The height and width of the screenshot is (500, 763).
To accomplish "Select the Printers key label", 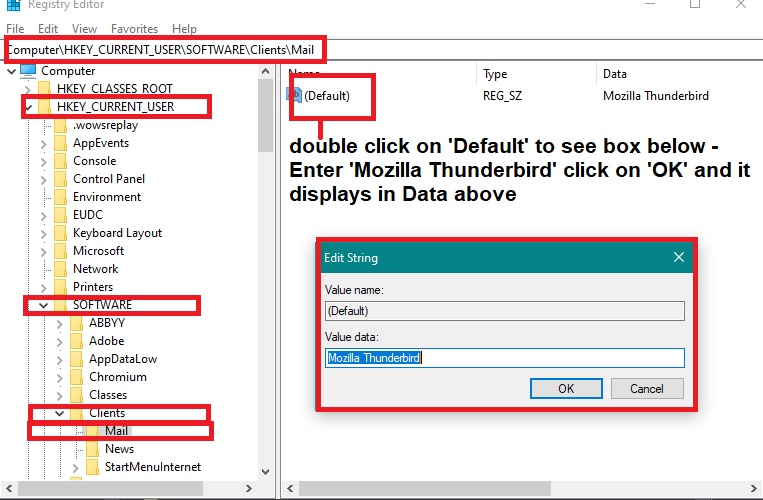I will pyautogui.click(x=93, y=287).
